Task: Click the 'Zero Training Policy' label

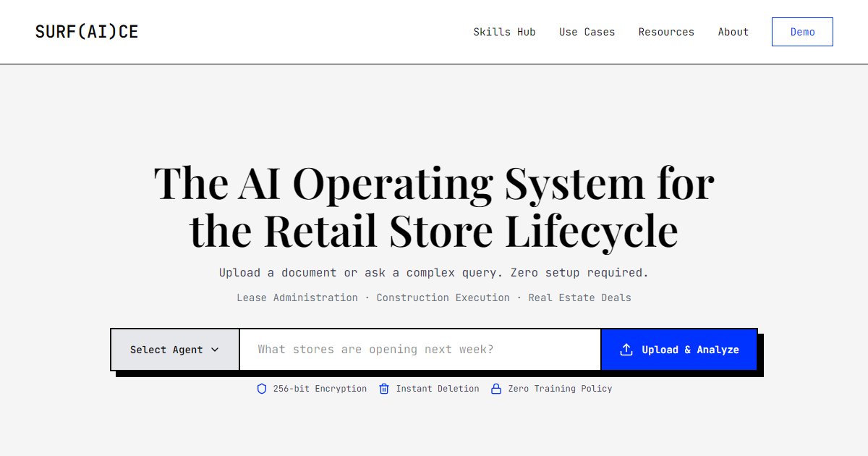Action: tap(560, 389)
